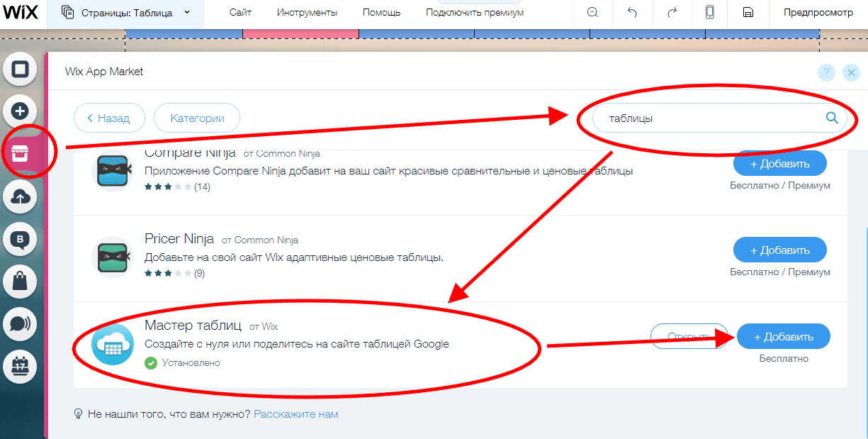Viewport: 868px width, 439px height.
Task: Open the Помощь menu
Action: point(381,13)
